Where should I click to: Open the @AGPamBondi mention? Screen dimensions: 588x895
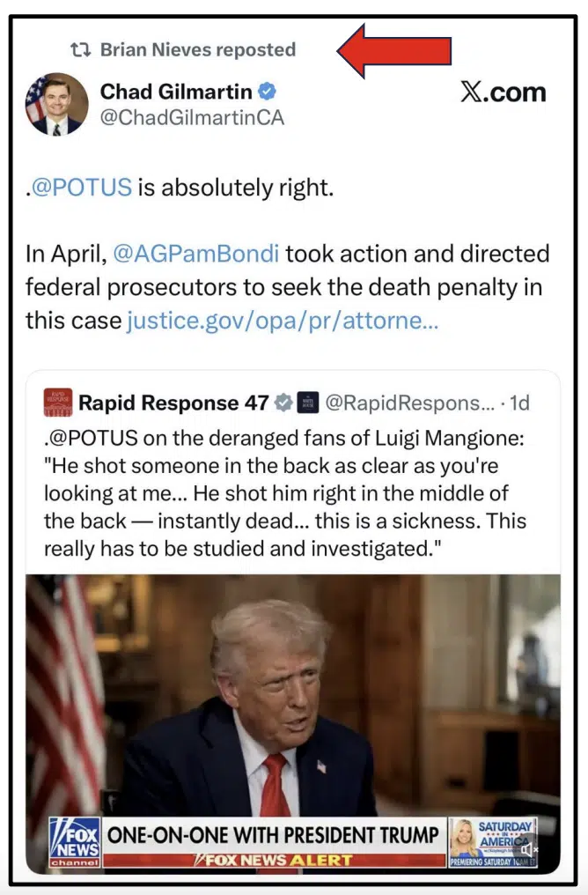point(196,255)
